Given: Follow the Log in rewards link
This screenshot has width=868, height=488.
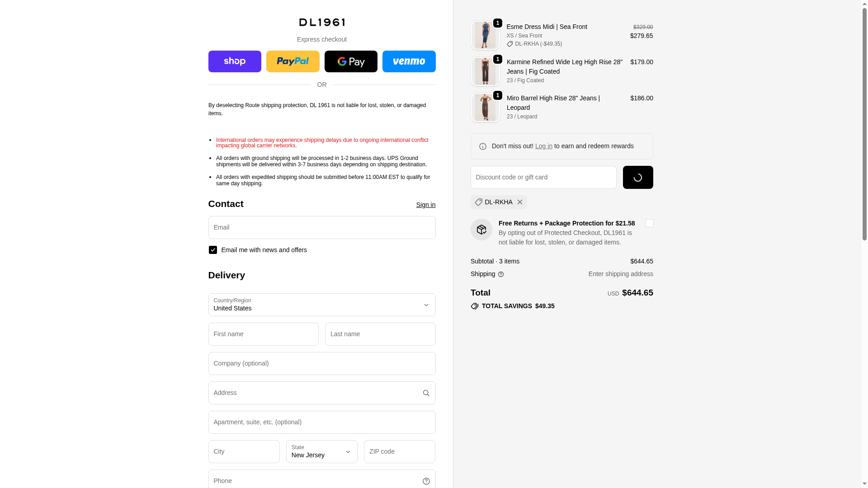Looking at the screenshot, I should coord(543,146).
